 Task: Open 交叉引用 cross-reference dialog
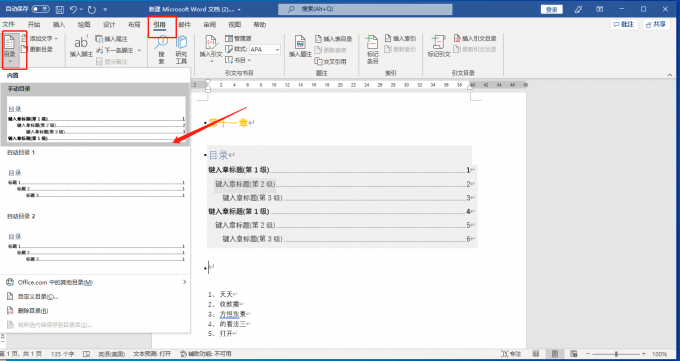(x=331, y=61)
